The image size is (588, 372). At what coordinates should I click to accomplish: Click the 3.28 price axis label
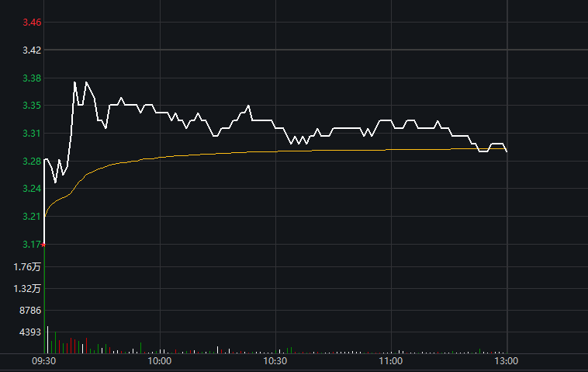pyautogui.click(x=32, y=161)
